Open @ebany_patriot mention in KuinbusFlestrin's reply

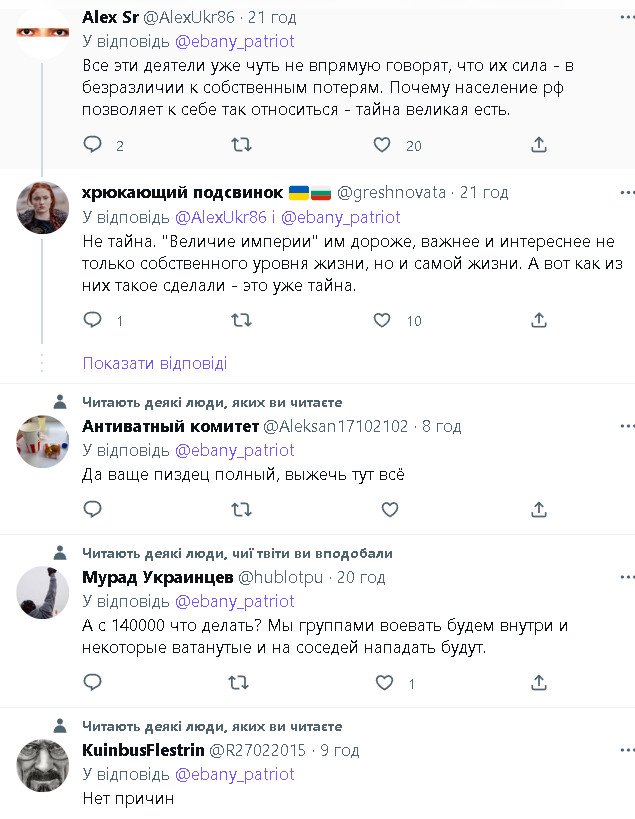[x=235, y=774]
